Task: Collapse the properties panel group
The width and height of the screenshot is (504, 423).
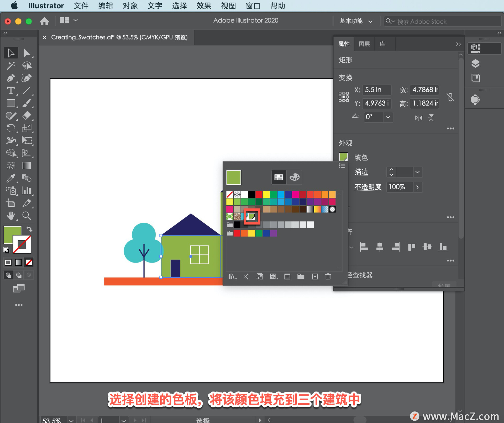Action: pos(458,44)
